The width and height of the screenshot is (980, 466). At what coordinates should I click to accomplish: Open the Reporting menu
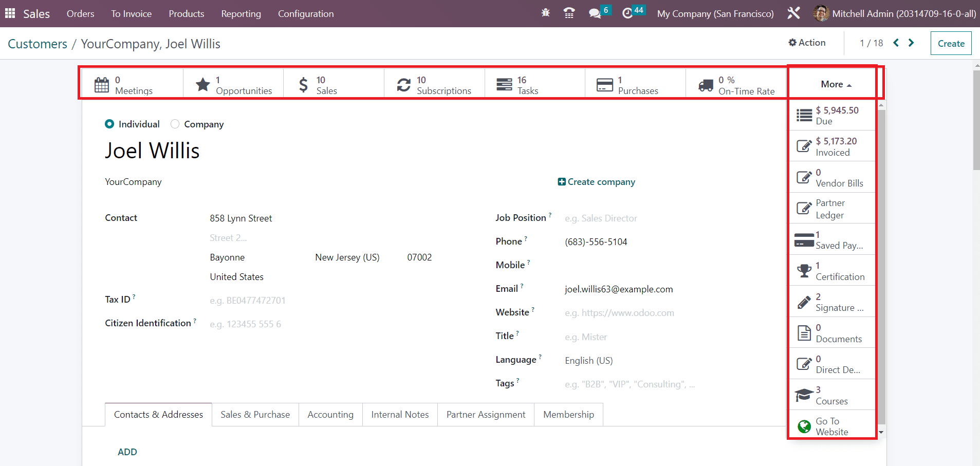click(241, 14)
